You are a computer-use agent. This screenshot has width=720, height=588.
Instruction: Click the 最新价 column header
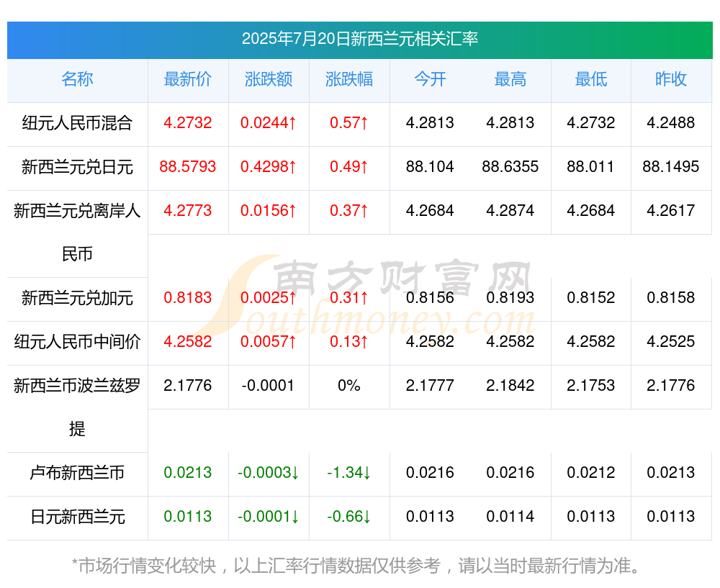[188, 79]
